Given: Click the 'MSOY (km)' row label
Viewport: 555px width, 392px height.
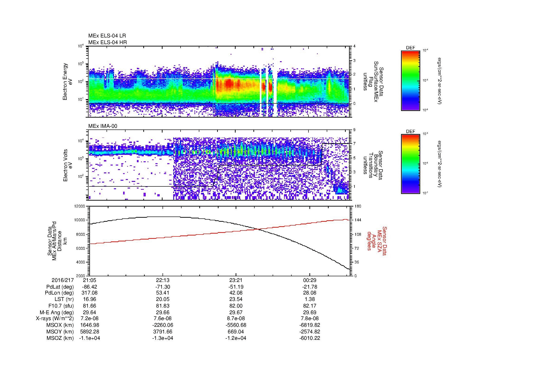Looking at the screenshot, I should click(60, 332).
